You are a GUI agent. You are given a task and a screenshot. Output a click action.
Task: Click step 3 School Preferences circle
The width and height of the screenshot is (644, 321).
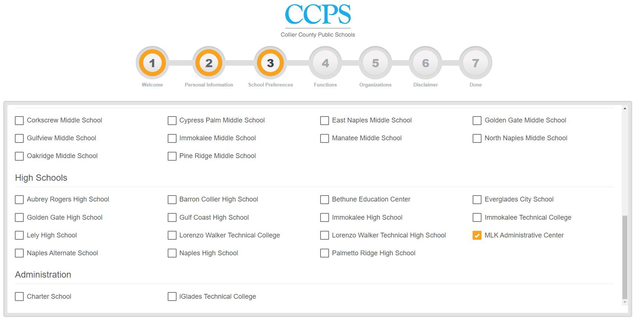(x=270, y=63)
